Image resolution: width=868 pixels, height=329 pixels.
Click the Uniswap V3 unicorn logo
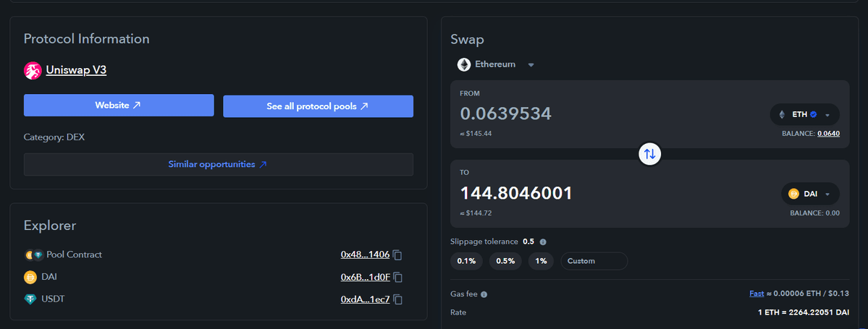pos(33,70)
